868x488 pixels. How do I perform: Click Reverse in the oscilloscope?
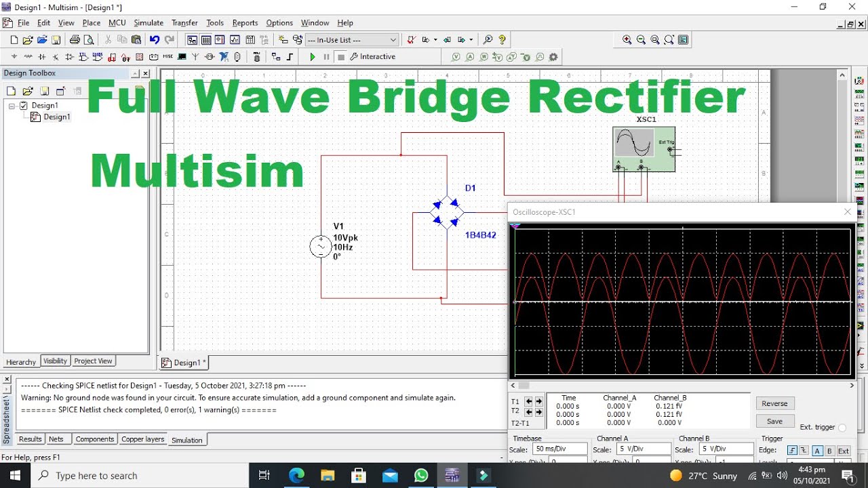coord(774,403)
